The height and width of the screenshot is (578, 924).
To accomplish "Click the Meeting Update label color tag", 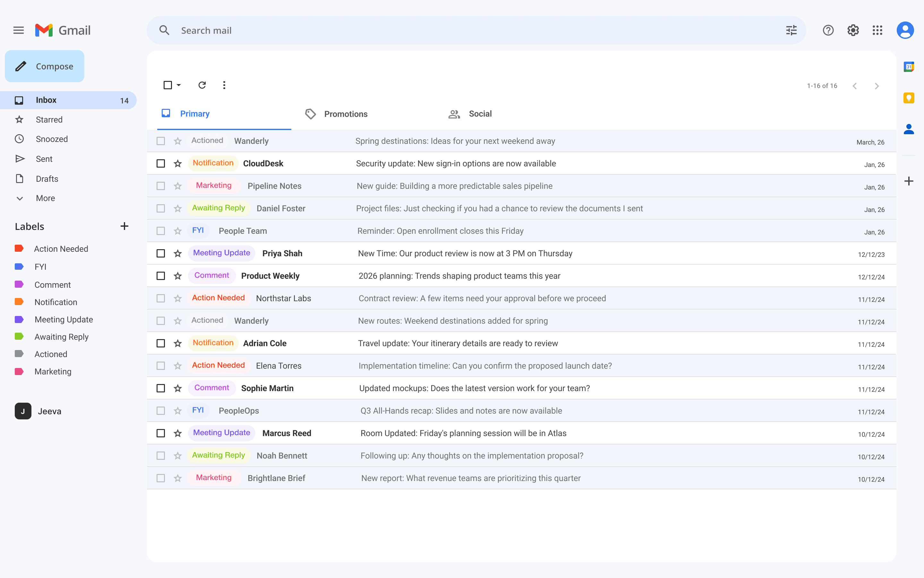I will pos(19,320).
